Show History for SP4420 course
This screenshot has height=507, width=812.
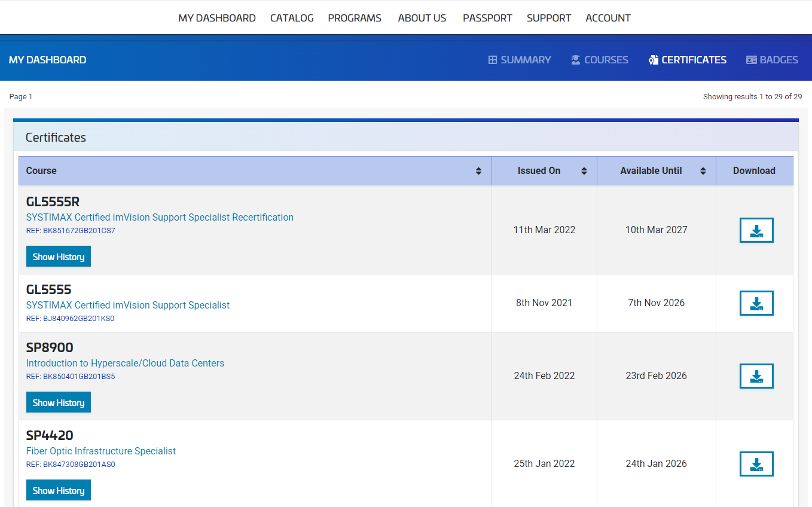click(59, 490)
